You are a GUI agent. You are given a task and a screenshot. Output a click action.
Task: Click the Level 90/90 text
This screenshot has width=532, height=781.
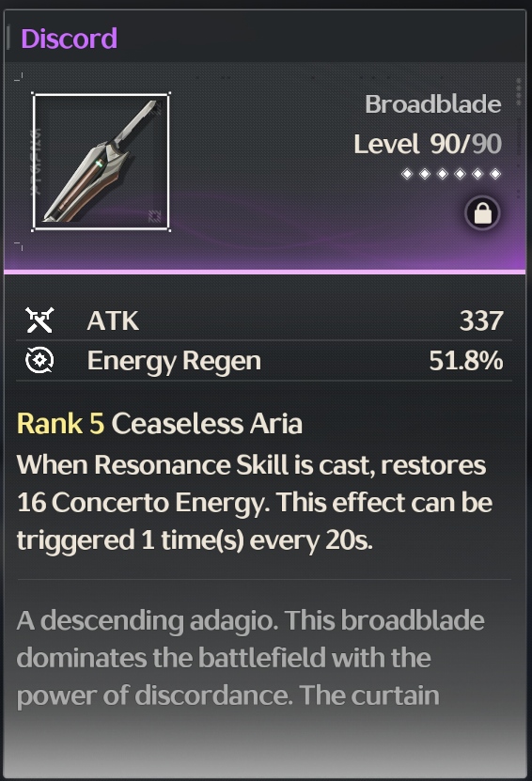pos(428,144)
